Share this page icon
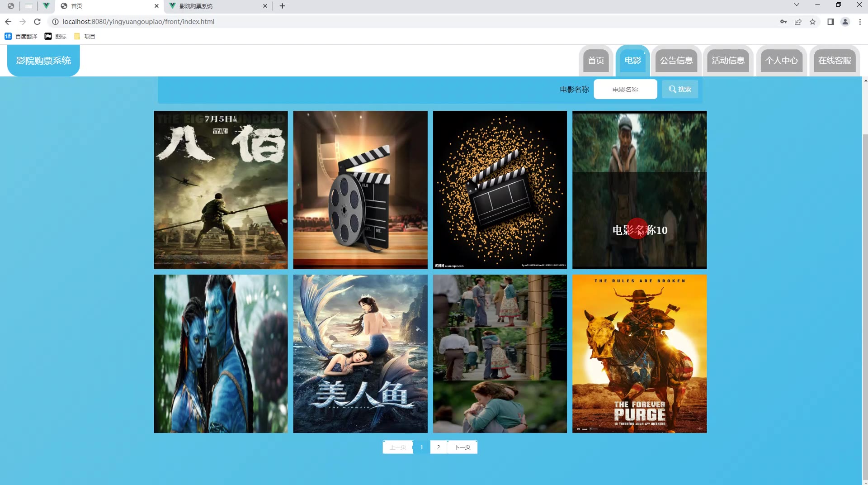Image resolution: width=868 pixels, height=485 pixels. [798, 22]
